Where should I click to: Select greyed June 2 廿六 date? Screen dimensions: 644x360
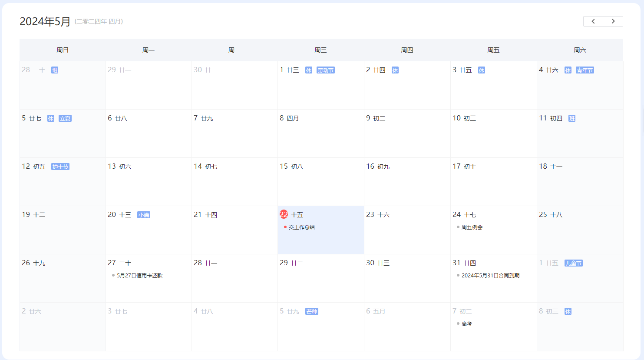[x=63, y=327]
